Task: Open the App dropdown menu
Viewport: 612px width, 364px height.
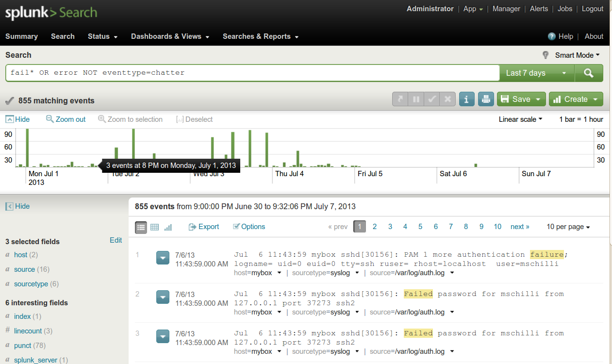Action: (473, 9)
